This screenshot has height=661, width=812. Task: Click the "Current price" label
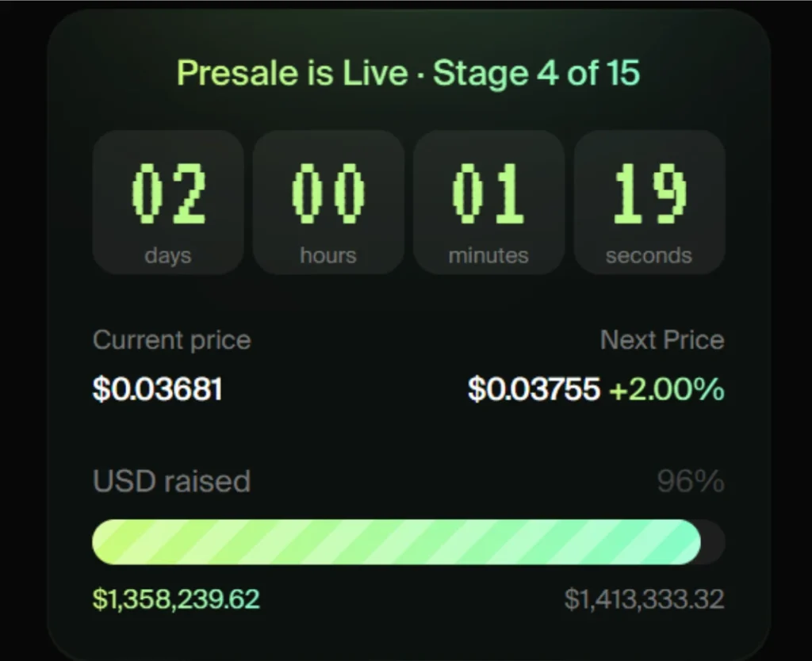[x=171, y=340]
